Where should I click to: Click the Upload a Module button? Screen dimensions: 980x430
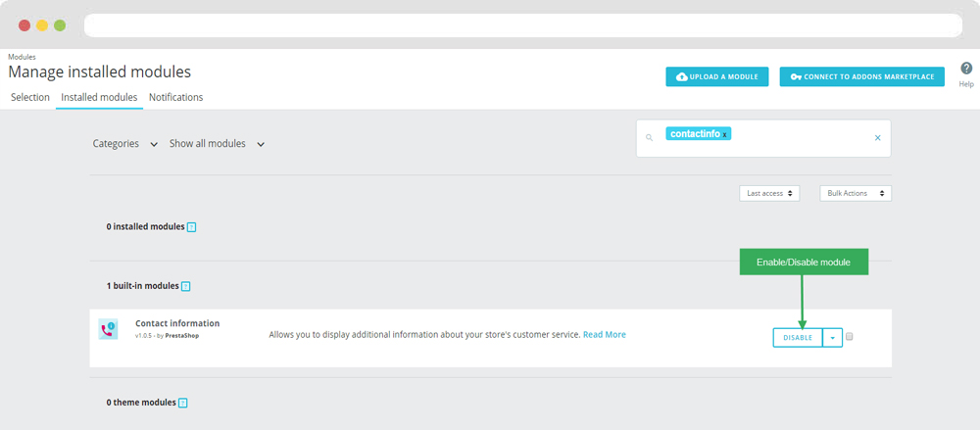pyautogui.click(x=717, y=76)
